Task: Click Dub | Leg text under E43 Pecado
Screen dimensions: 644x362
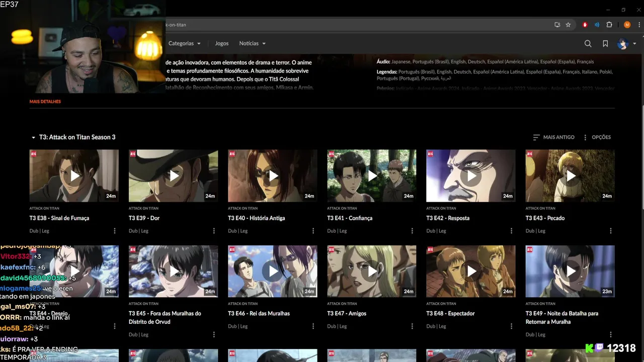Action: [x=535, y=231]
